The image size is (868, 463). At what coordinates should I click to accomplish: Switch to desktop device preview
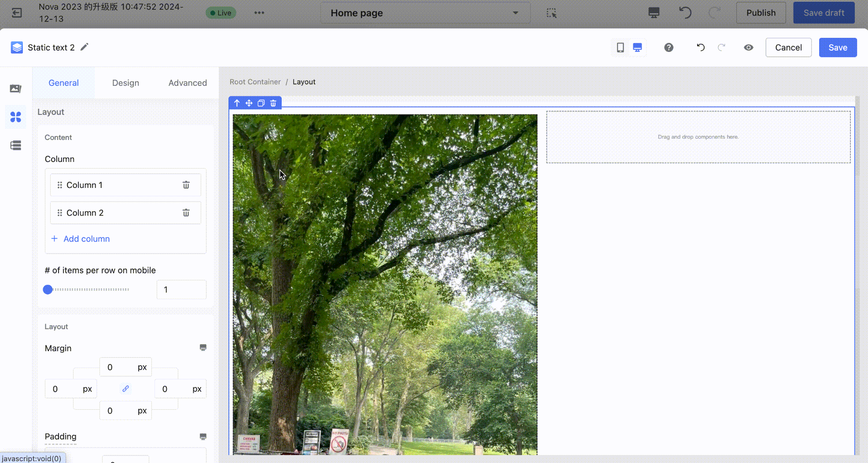(x=637, y=48)
